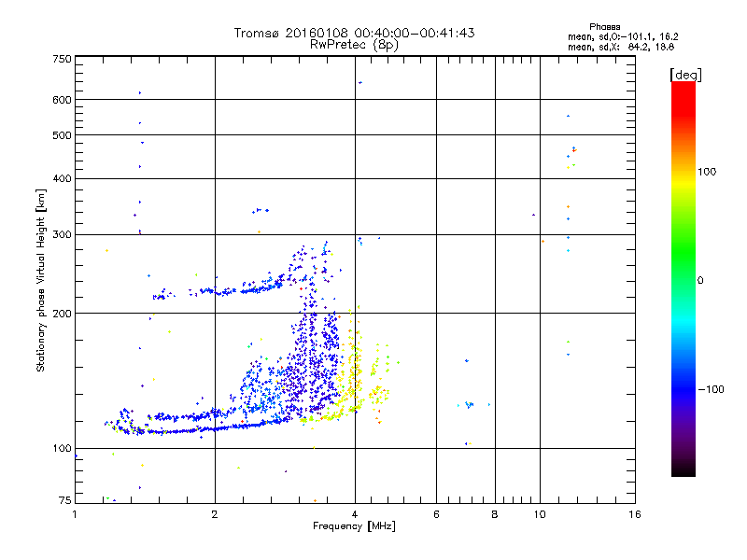Click the y-axis tick label '600'
Viewport: 747px width, 560px height.
[63, 100]
